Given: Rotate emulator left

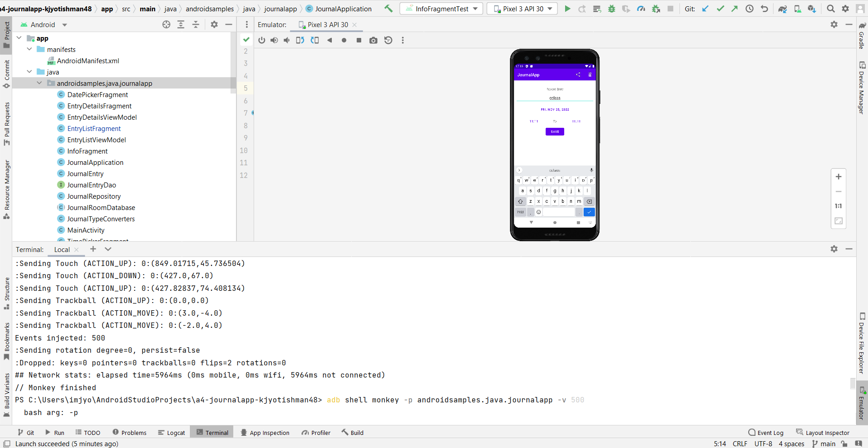Looking at the screenshot, I should tap(300, 40).
